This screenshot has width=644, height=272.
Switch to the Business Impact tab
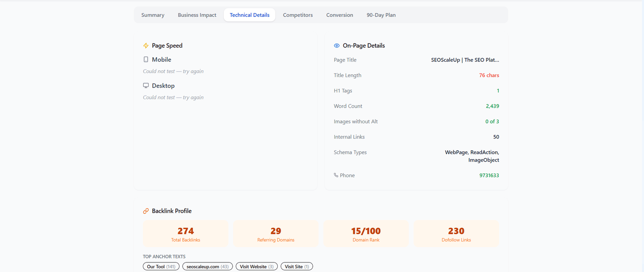tap(197, 15)
